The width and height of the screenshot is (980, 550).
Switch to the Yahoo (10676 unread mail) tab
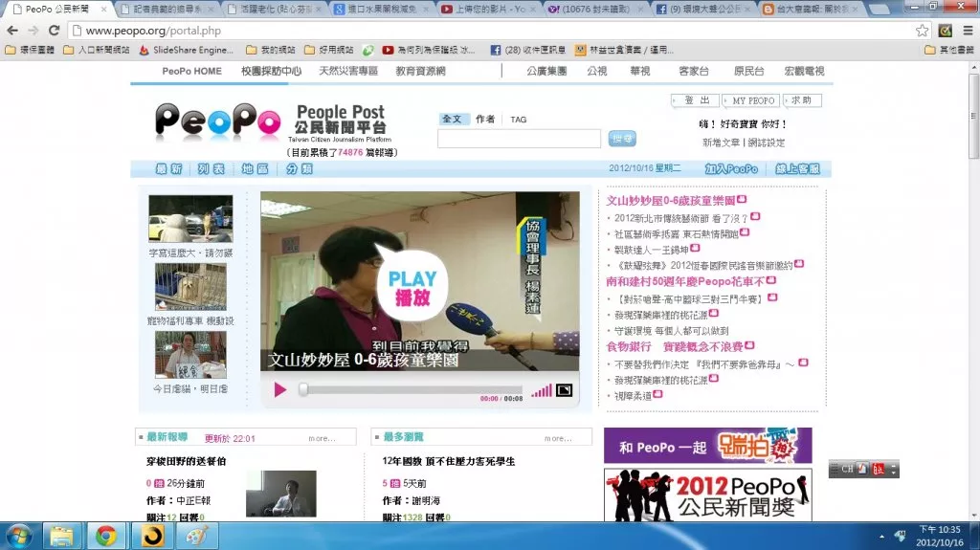(x=593, y=9)
